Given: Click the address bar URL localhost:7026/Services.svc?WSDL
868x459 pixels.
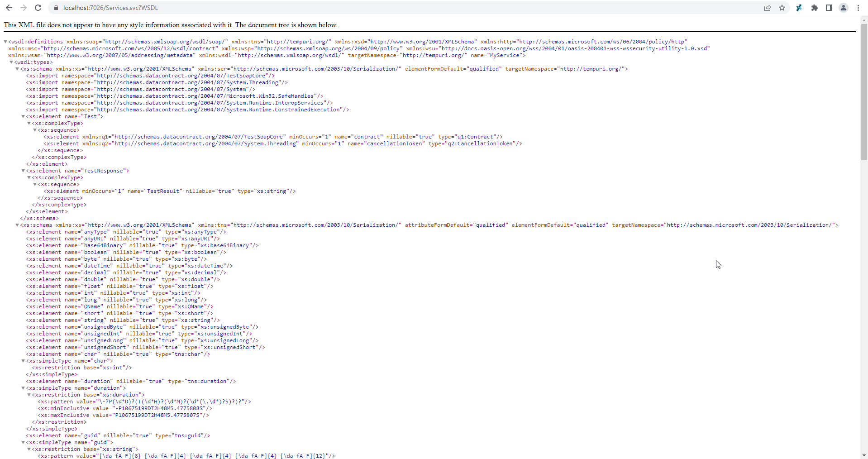Looking at the screenshot, I should coord(111,8).
